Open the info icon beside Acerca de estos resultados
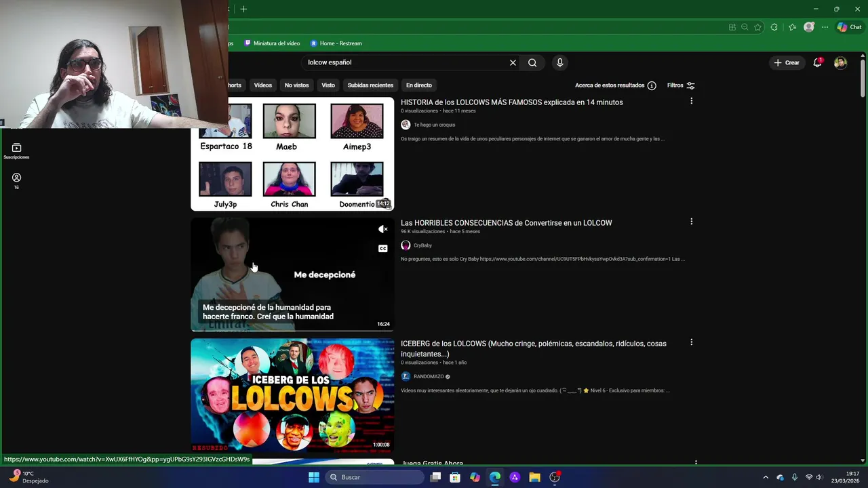 click(x=652, y=85)
